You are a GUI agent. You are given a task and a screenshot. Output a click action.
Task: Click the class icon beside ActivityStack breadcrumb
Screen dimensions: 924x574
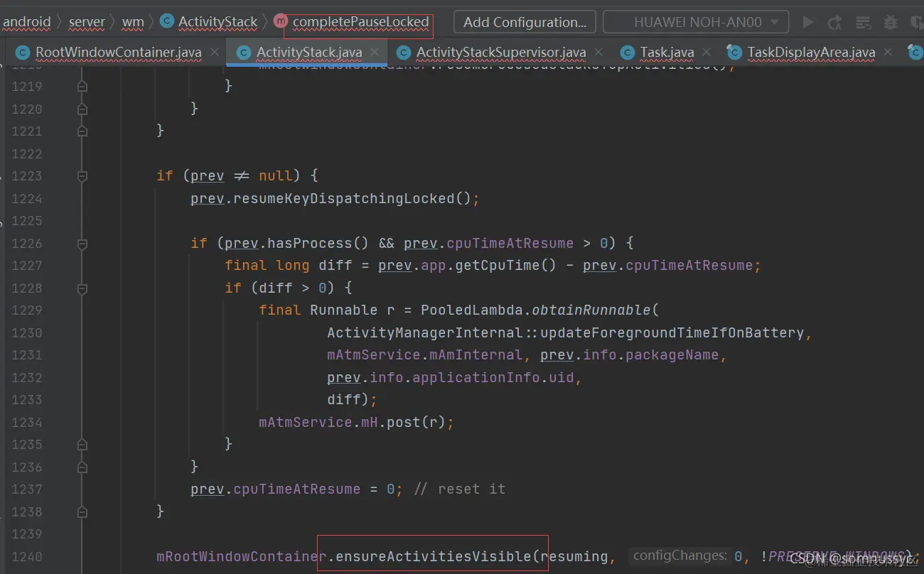tap(167, 22)
